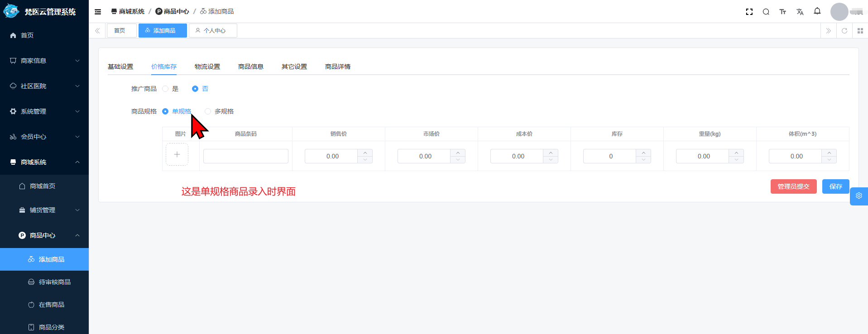Click 管理员提交 button
This screenshot has width=868, height=334.
click(793, 186)
